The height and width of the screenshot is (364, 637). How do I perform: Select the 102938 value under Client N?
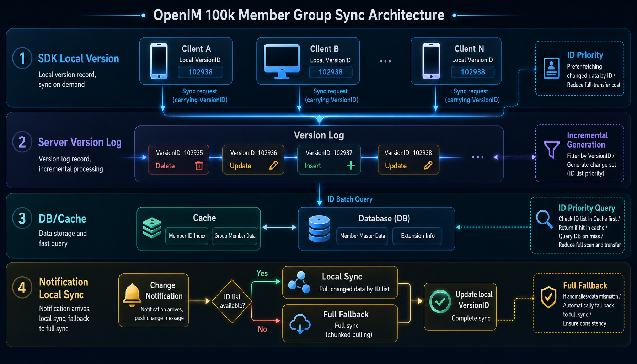[x=473, y=72]
